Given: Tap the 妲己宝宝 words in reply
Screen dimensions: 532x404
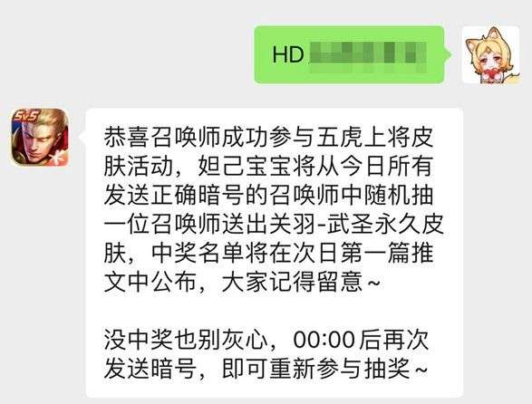Looking at the screenshot, I should click(x=243, y=167).
